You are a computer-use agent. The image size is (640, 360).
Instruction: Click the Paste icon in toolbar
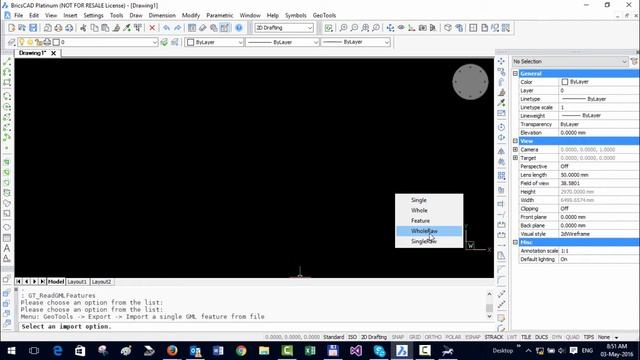click(105, 28)
